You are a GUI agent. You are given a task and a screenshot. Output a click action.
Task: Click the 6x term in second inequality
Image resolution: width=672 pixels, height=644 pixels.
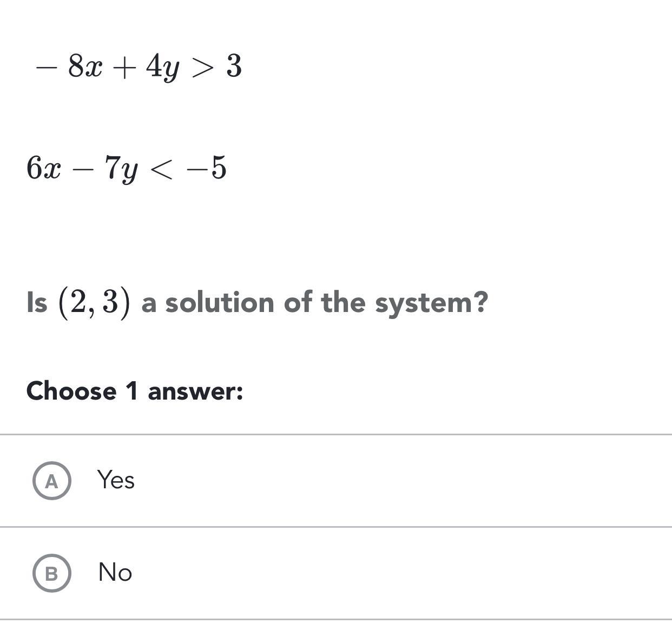[x=43, y=168]
